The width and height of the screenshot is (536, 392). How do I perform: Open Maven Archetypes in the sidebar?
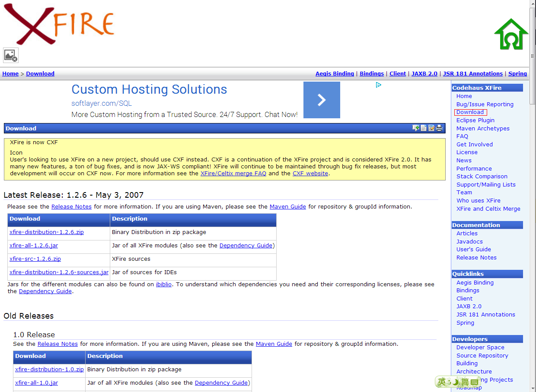click(x=483, y=129)
